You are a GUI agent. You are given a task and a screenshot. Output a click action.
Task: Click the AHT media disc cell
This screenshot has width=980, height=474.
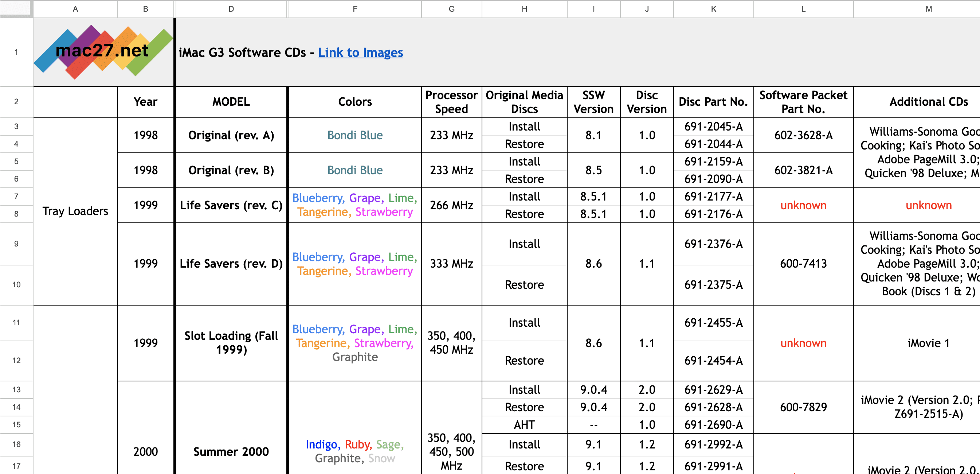[x=524, y=424]
